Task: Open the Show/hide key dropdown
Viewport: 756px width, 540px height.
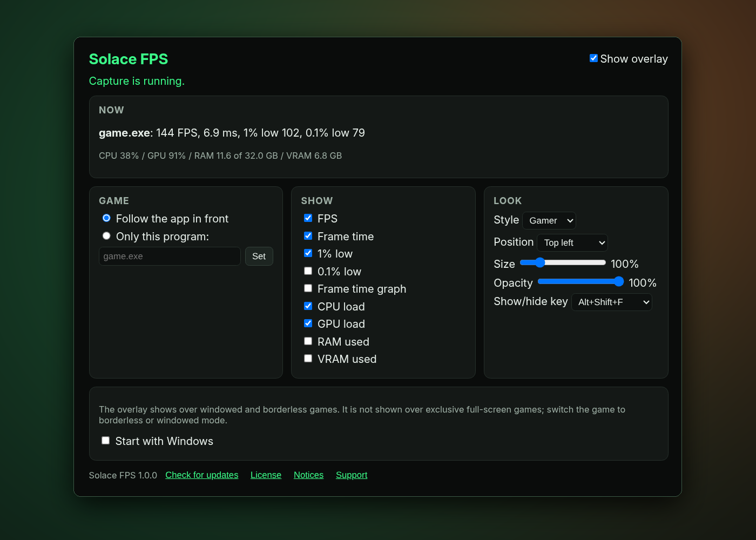Action: 612,302
